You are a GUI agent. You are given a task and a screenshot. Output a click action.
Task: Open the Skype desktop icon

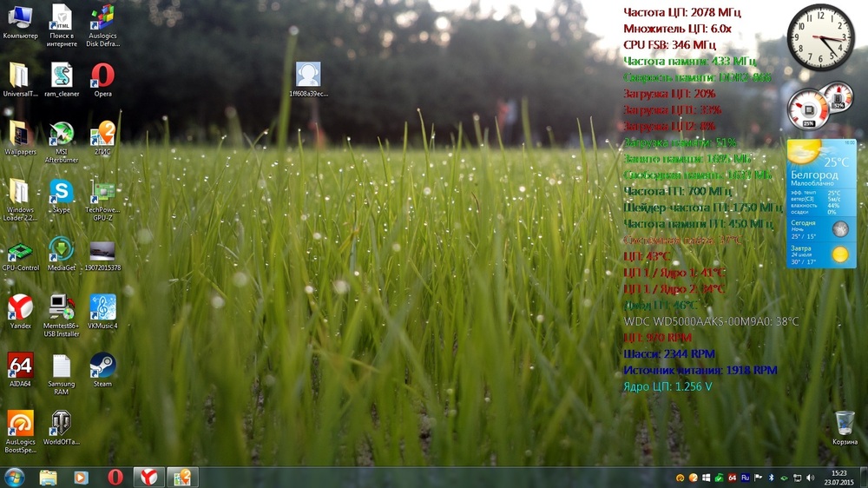(x=61, y=193)
